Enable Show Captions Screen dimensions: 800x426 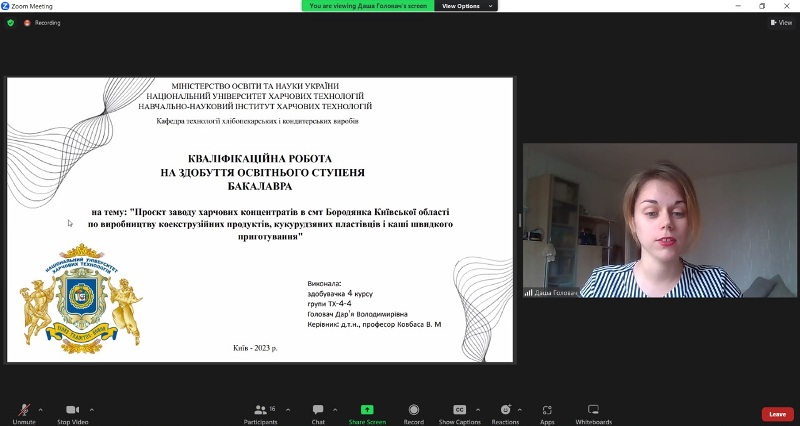460,414
